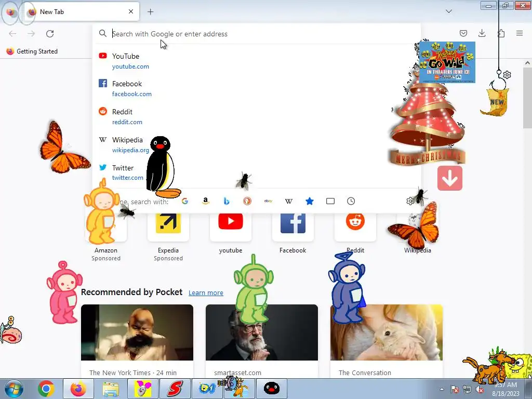Viewport: 532px width, 399px height.
Task: Choose the Facebook suggestion row
Action: coord(257,88)
